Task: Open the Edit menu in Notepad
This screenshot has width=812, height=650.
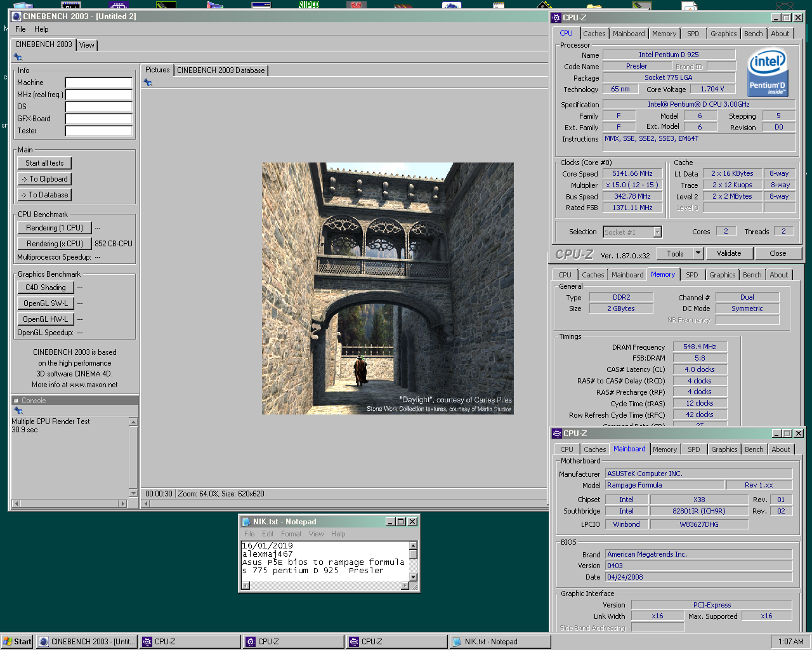Action: pyautogui.click(x=268, y=534)
